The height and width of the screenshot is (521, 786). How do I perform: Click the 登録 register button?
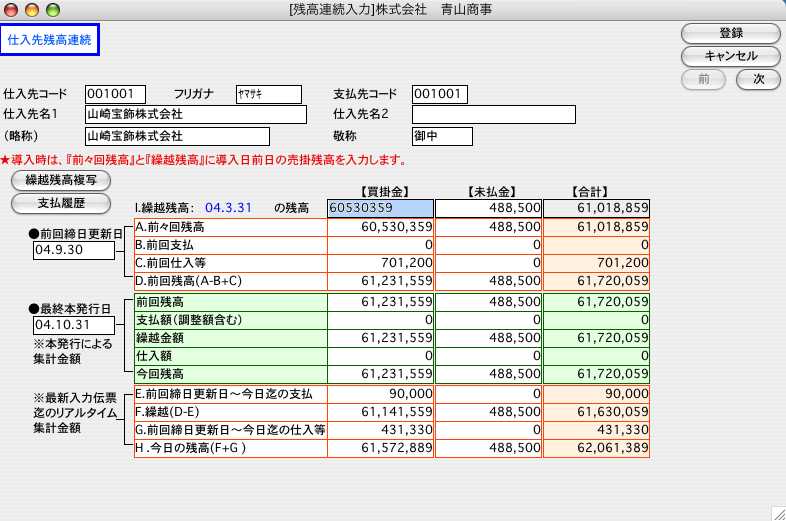coord(730,33)
